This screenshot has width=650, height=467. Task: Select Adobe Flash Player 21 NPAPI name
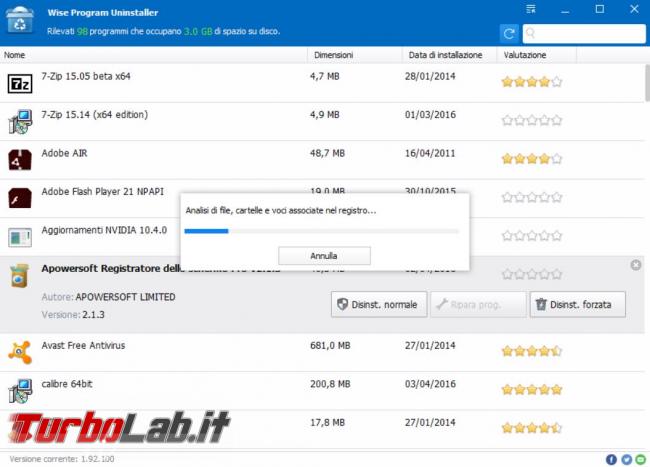point(102,191)
